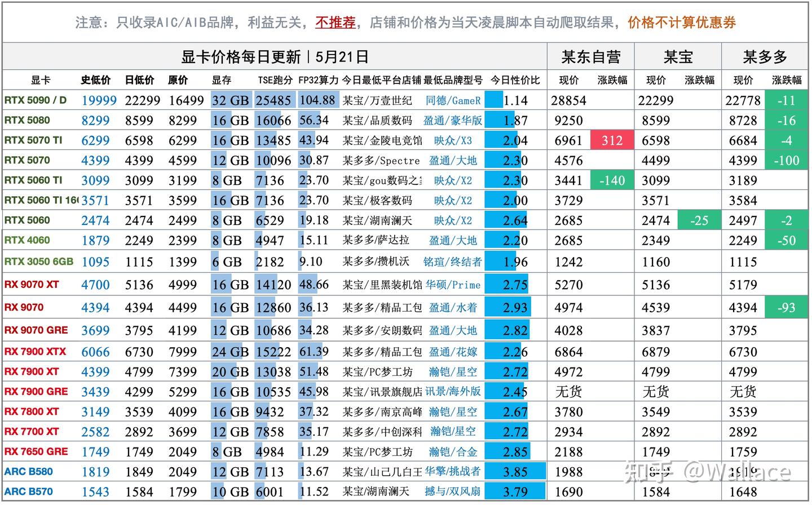Click the green -100 price change cell
This screenshot has height=505, width=812.
pyautogui.click(x=787, y=160)
